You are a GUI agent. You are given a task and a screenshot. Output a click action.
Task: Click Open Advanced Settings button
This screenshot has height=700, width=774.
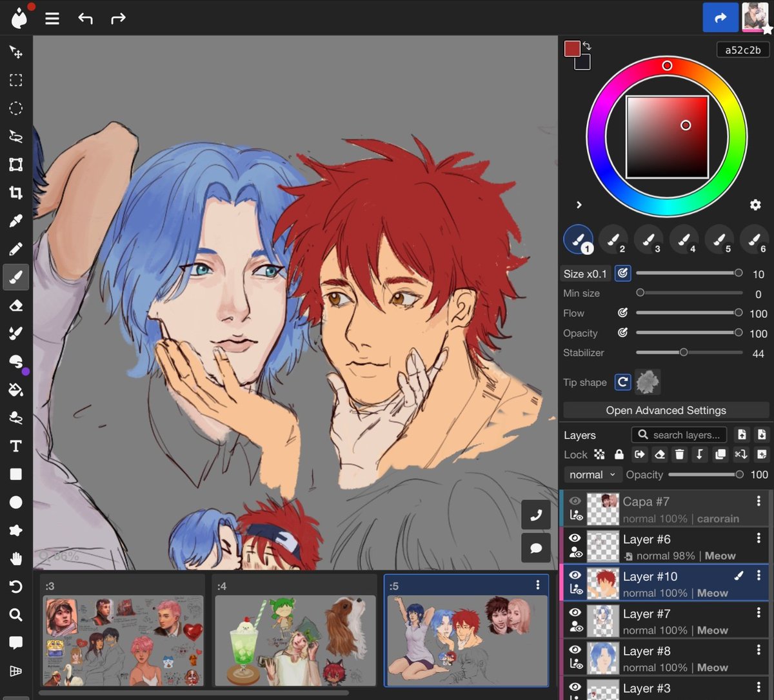[666, 410]
